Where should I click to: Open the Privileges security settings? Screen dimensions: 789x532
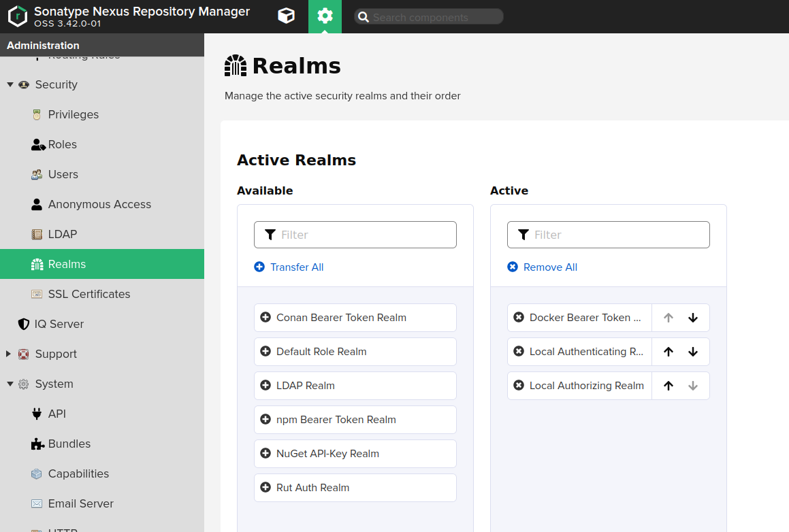pos(72,114)
